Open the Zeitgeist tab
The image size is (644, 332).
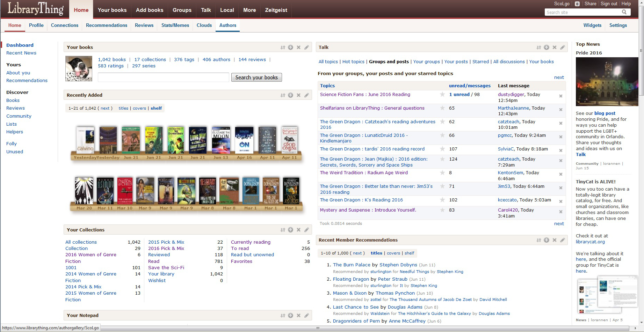coord(276,10)
